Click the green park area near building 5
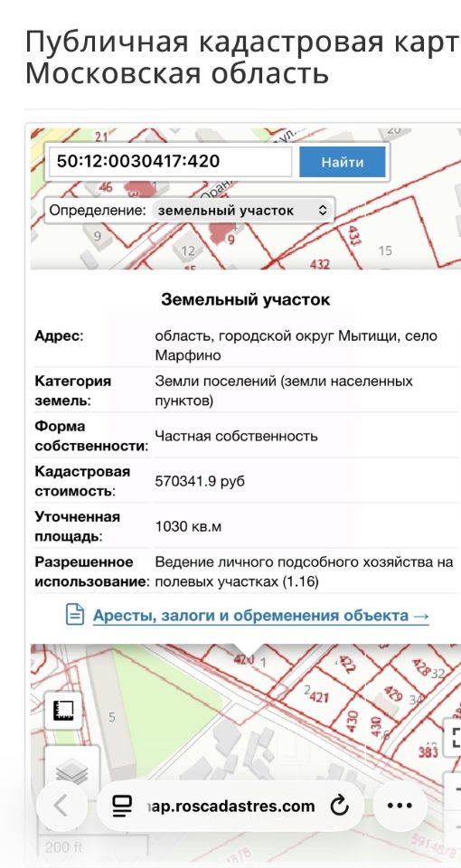The image size is (461, 868). click(x=165, y=714)
